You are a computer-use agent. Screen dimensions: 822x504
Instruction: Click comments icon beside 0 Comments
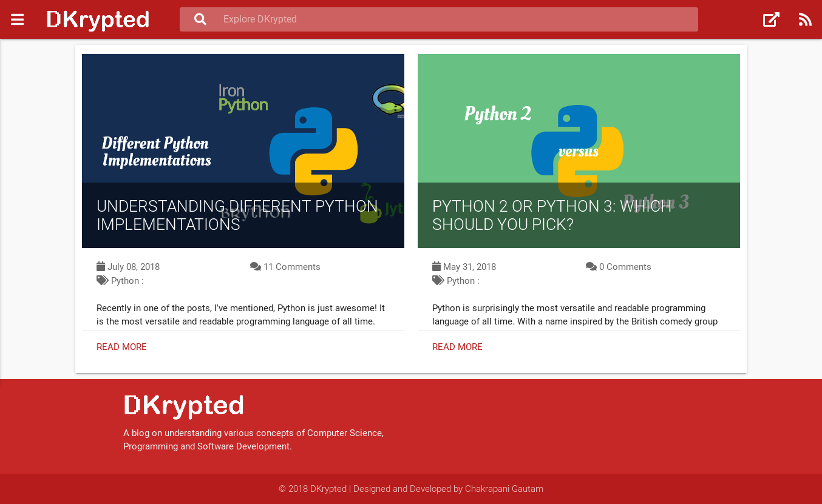tap(591, 266)
